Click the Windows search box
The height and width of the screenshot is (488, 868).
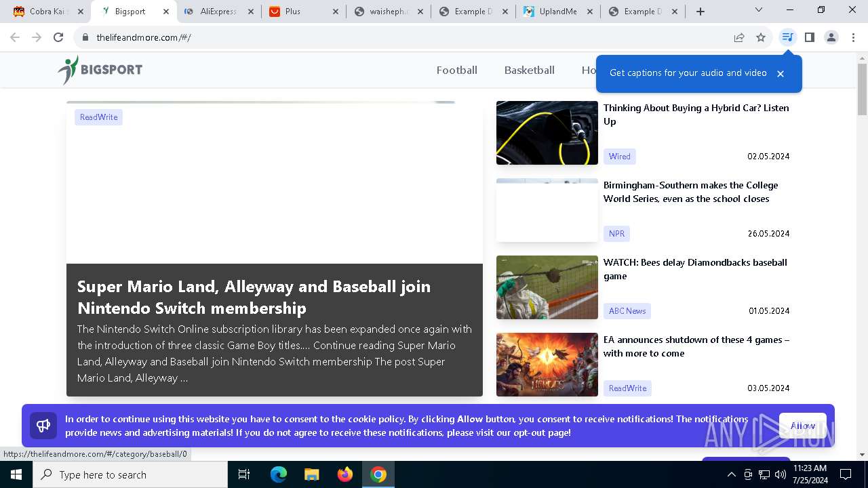click(x=130, y=474)
